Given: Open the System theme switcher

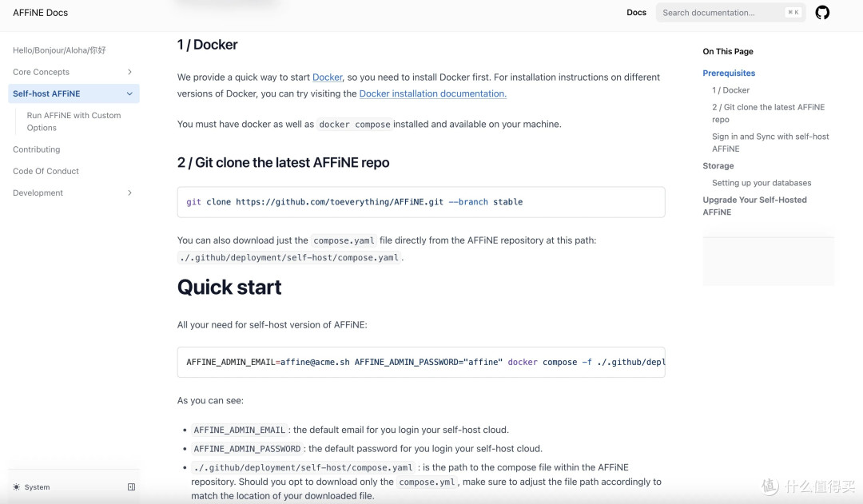Looking at the screenshot, I should tap(32, 487).
